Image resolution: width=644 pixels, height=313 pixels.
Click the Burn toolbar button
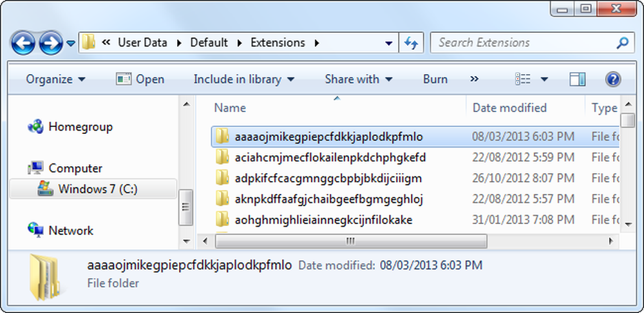(435, 79)
